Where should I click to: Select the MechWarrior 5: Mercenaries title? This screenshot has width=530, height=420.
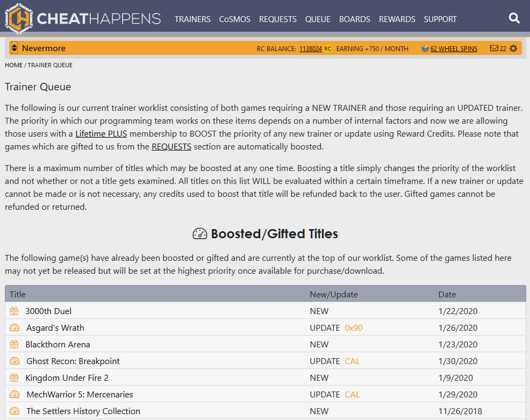[80, 394]
